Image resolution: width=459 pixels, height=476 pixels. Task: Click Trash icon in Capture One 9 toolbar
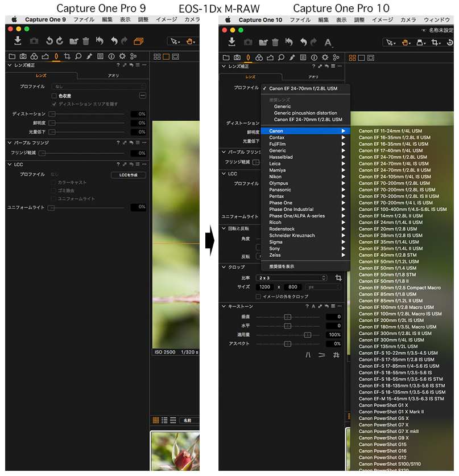pyautogui.click(x=86, y=41)
